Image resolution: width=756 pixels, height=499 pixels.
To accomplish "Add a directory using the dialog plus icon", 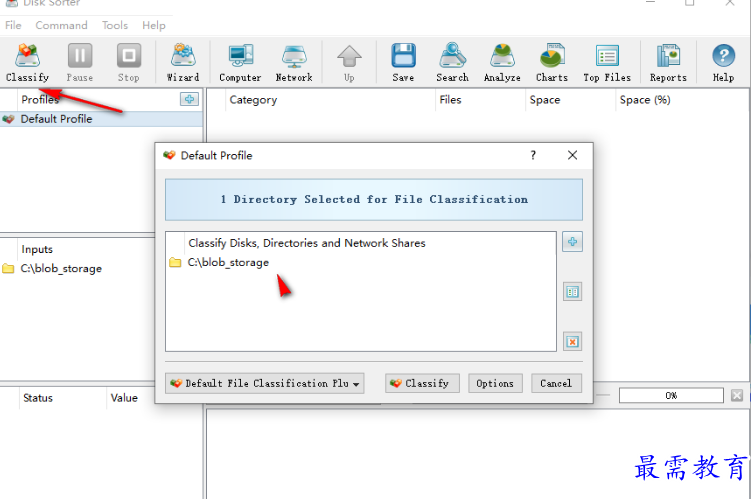I will [572, 242].
